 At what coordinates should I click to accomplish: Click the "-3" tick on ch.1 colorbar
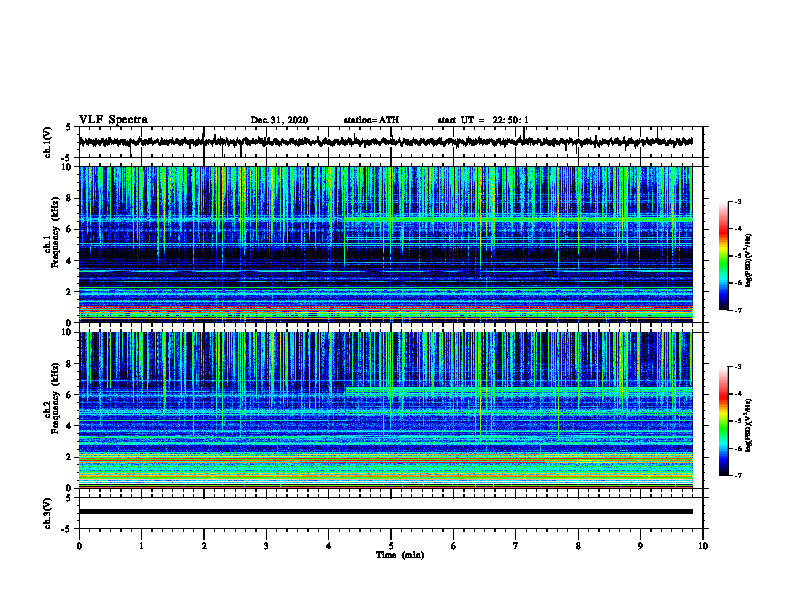[738, 201]
